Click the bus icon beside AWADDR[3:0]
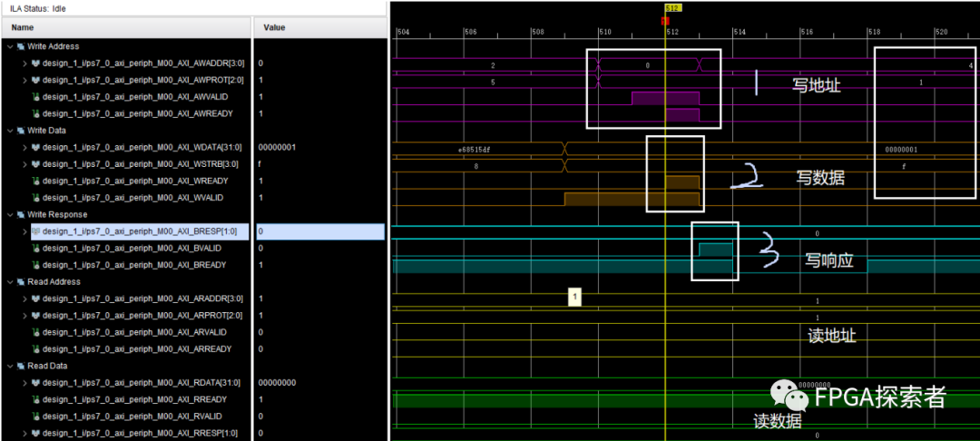 (35, 64)
